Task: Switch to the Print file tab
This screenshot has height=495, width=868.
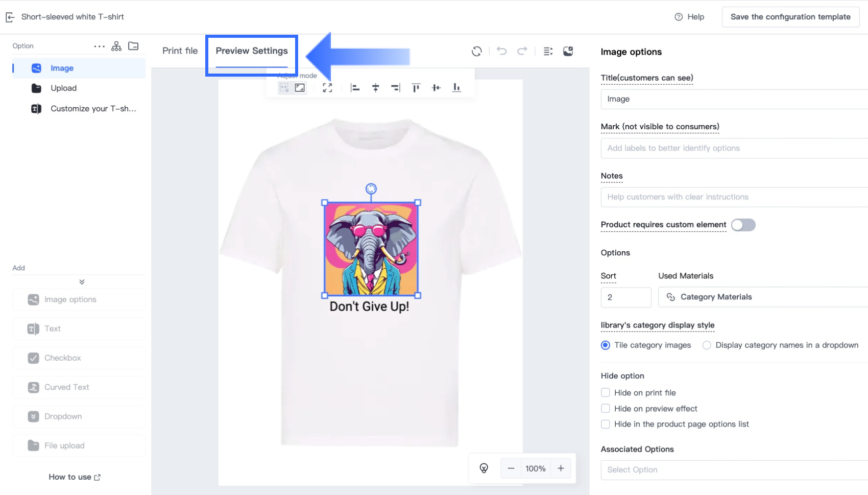Action: (x=180, y=51)
